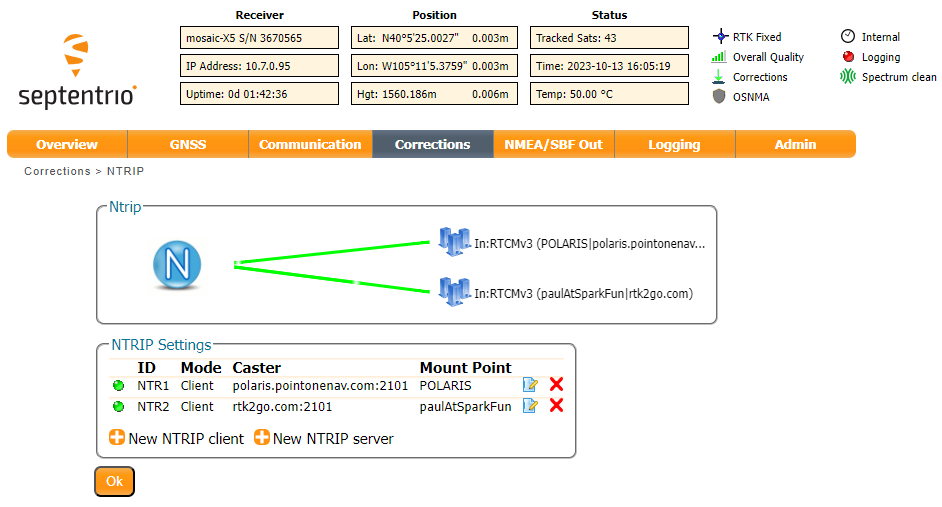
Task: Click the New NTRIP client link
Action: coord(186,439)
